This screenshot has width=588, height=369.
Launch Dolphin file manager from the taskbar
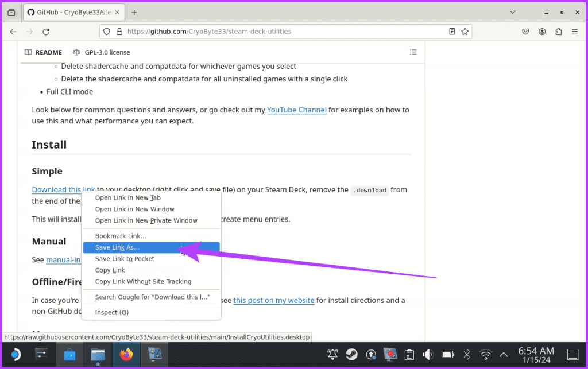tap(98, 354)
